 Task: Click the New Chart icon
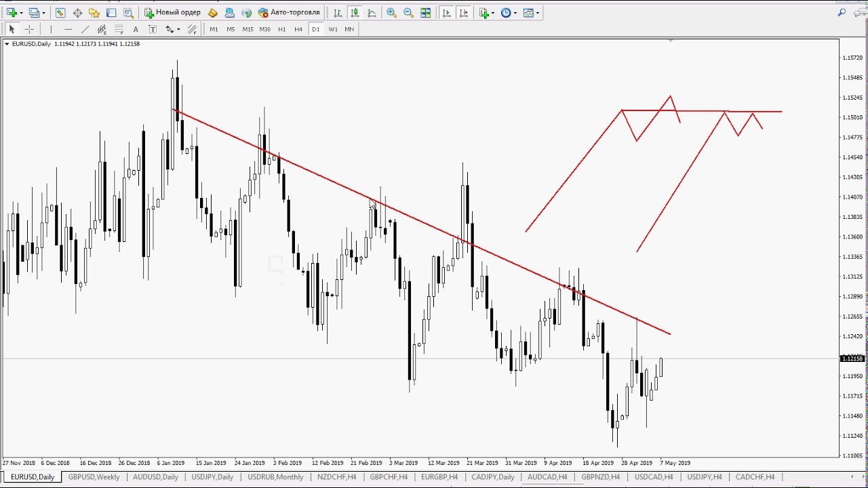12,13
